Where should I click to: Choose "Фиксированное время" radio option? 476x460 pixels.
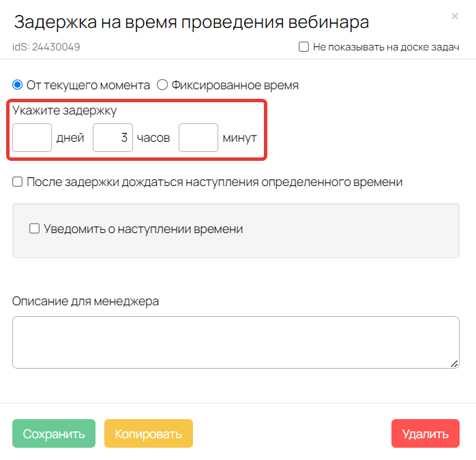tap(162, 85)
